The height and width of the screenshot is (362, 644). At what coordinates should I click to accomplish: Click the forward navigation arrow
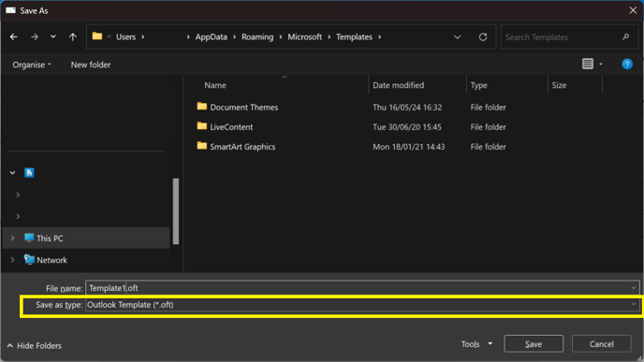point(35,36)
